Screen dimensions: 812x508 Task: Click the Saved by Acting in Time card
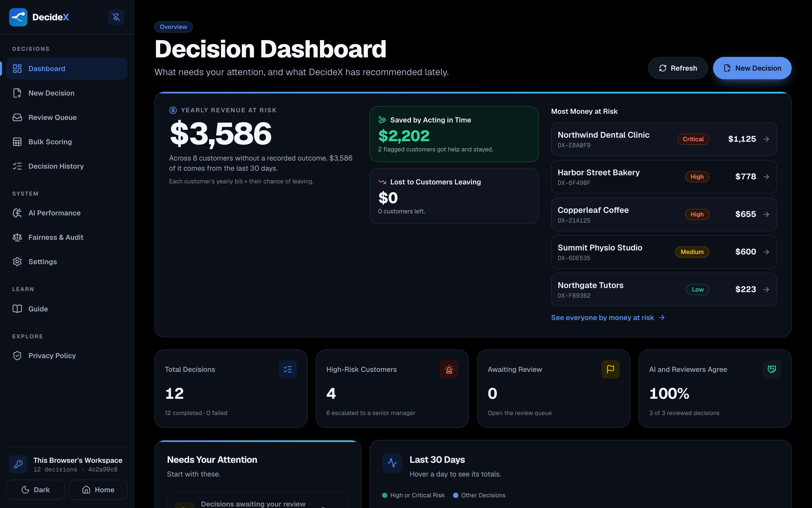tap(454, 134)
